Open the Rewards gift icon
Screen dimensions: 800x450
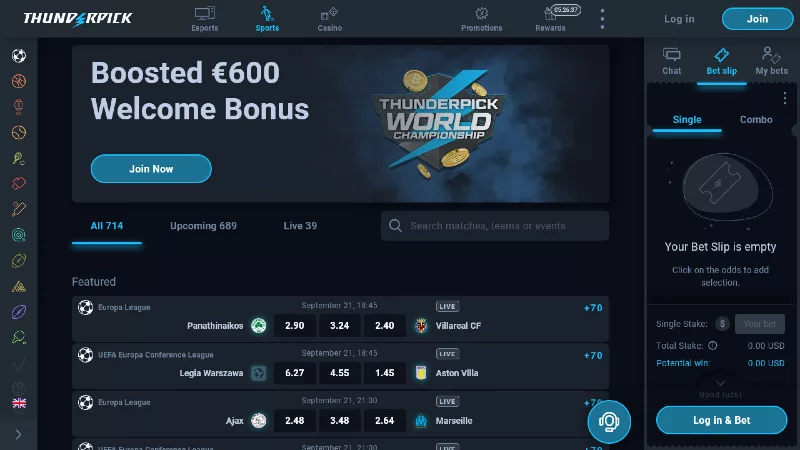click(550, 19)
